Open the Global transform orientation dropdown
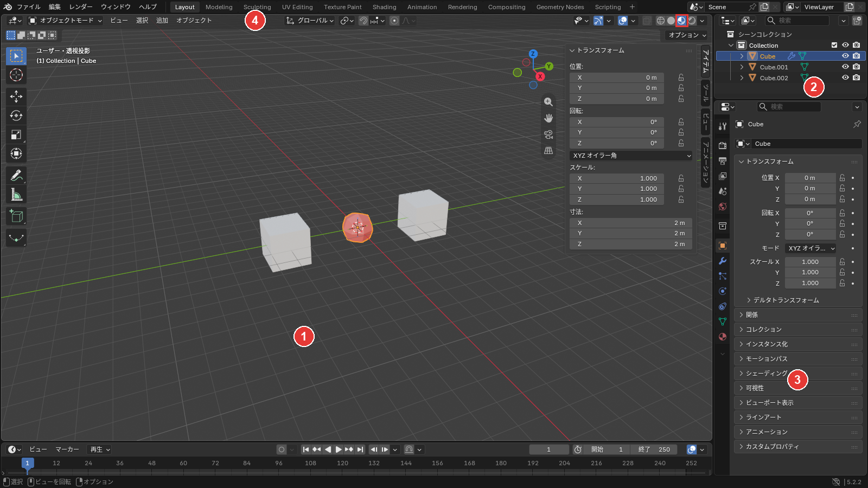Screen dimensions: 868x488 tap(310, 21)
